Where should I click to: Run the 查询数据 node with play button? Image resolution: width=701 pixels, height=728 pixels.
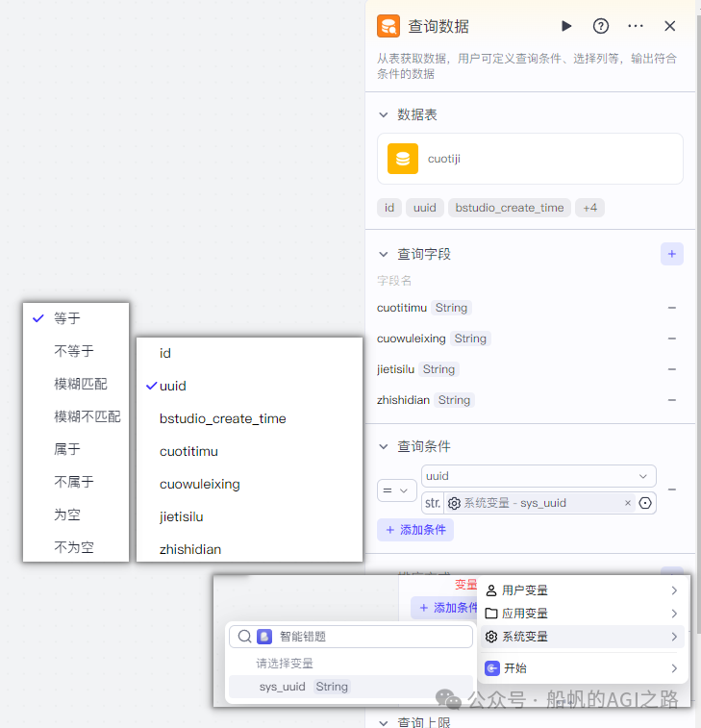pos(566,26)
